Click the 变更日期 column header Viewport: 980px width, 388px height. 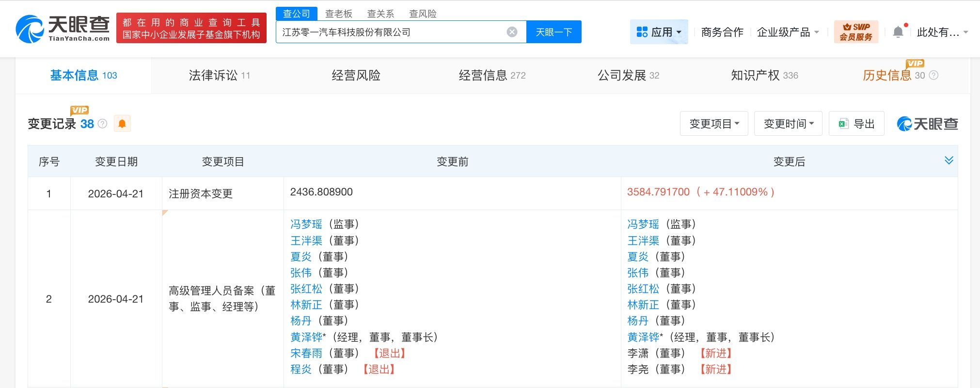click(x=116, y=162)
